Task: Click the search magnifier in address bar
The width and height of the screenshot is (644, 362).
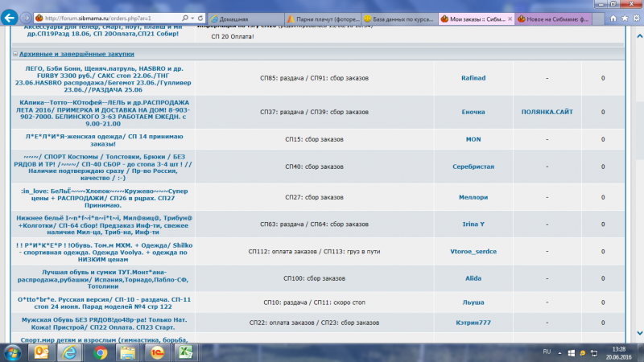Action: tap(185, 18)
